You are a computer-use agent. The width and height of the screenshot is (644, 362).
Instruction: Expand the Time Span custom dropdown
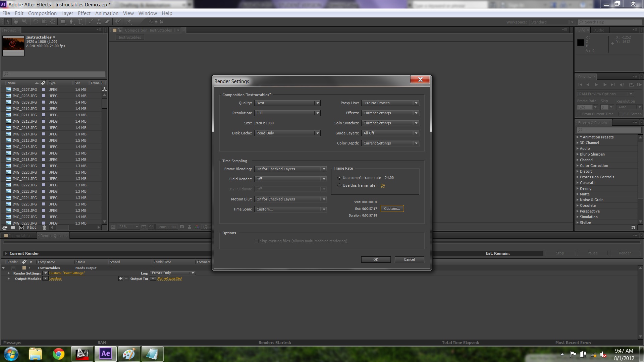(324, 209)
